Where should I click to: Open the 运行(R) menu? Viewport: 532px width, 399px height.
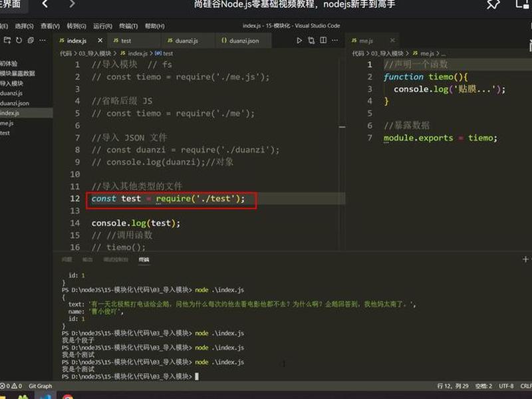[x=102, y=26]
